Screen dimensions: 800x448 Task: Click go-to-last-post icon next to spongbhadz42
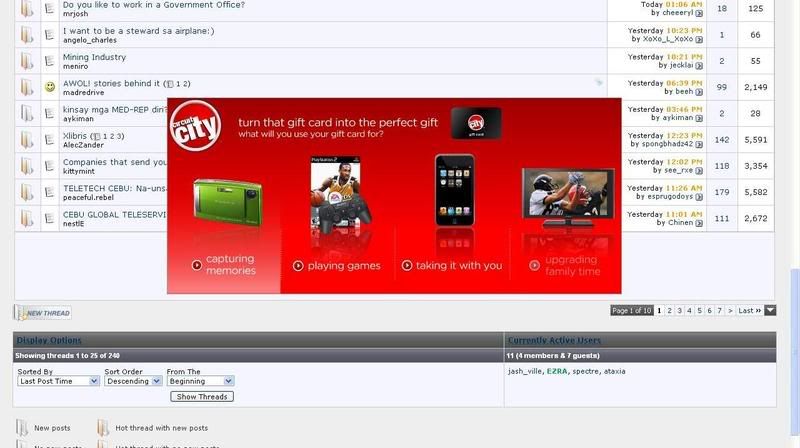(x=699, y=144)
